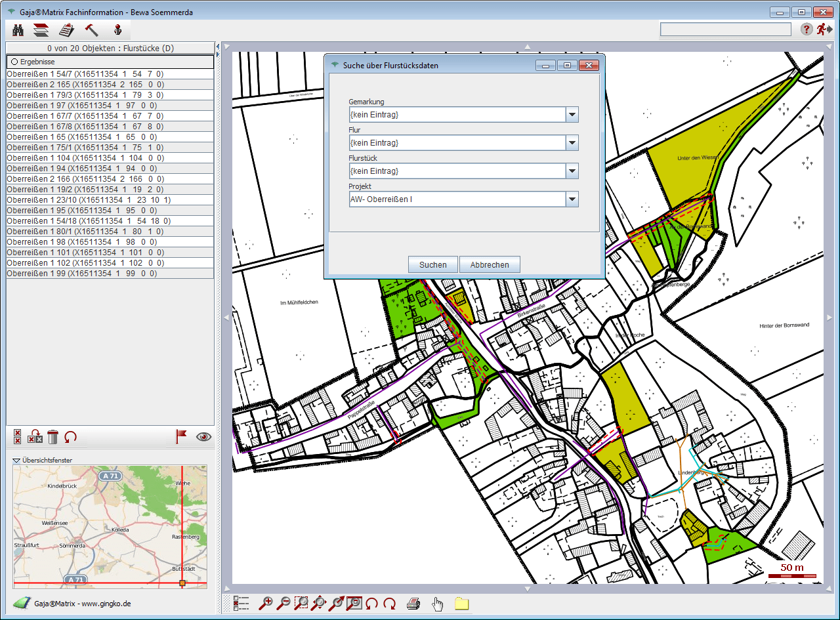Screen dimensions: 840x620
Task: Toggle visibility with the eye icon
Action: 203,437
